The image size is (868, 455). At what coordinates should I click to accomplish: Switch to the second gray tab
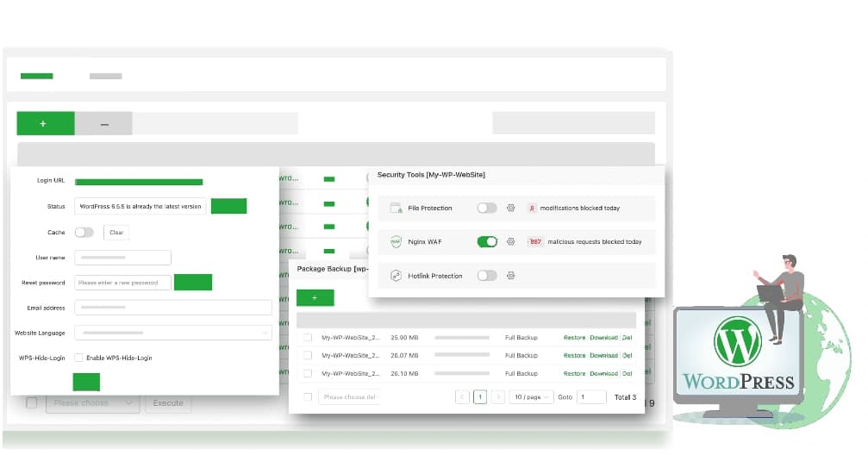click(106, 76)
